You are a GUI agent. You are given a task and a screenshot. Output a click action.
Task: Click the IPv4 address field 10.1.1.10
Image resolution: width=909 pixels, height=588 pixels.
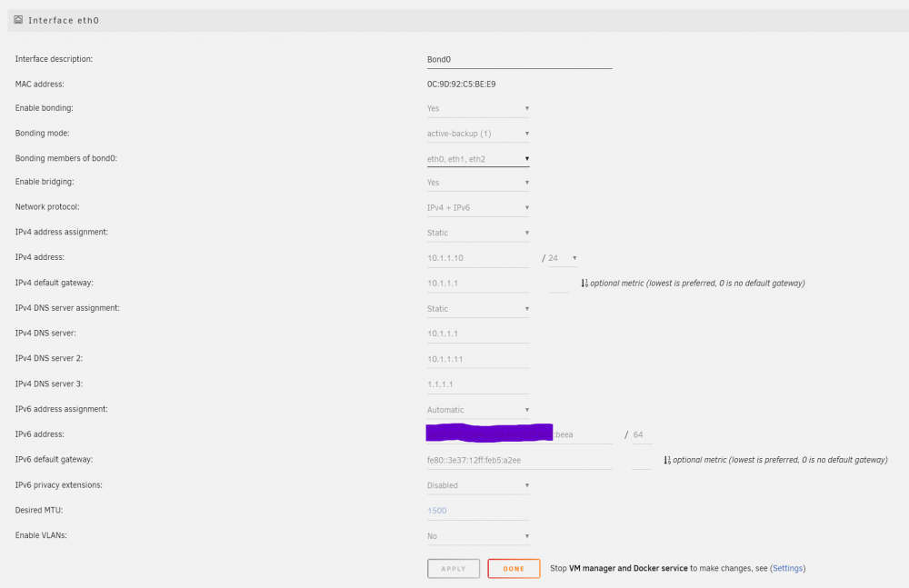tap(478, 258)
